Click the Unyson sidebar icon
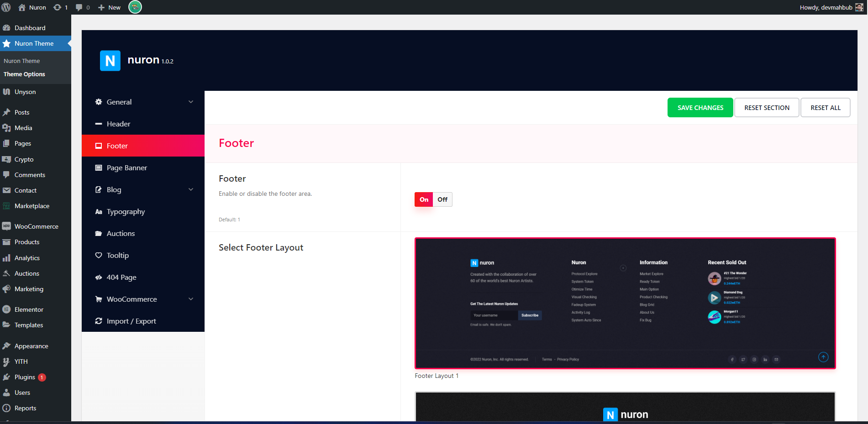This screenshot has width=868, height=424. (6, 92)
